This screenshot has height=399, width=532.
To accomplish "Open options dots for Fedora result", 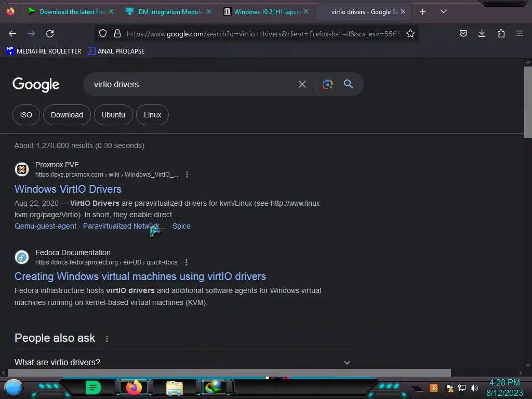I will tap(187, 262).
